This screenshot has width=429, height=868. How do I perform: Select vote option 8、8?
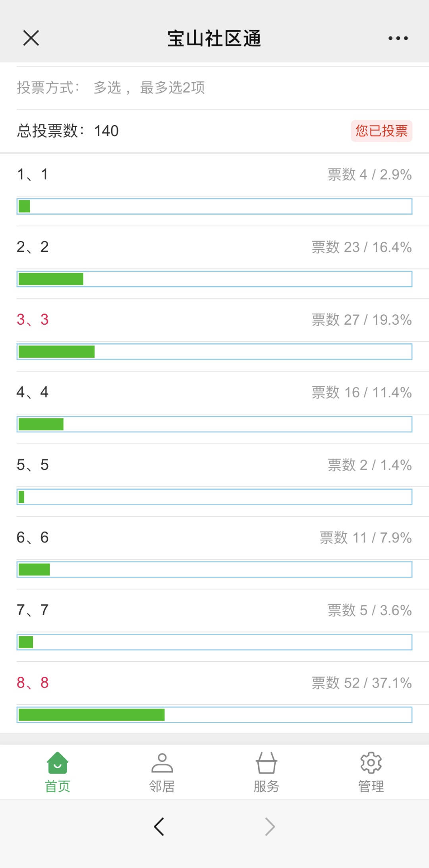click(x=33, y=682)
